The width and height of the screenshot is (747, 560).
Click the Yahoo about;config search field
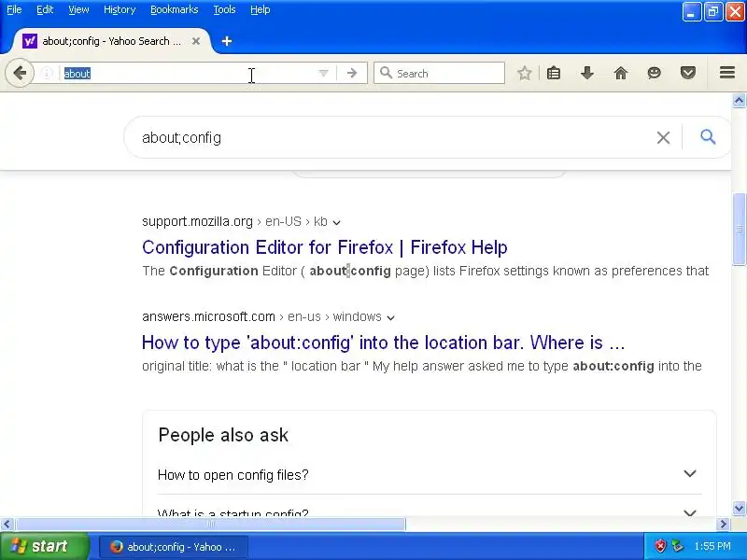coord(390,137)
